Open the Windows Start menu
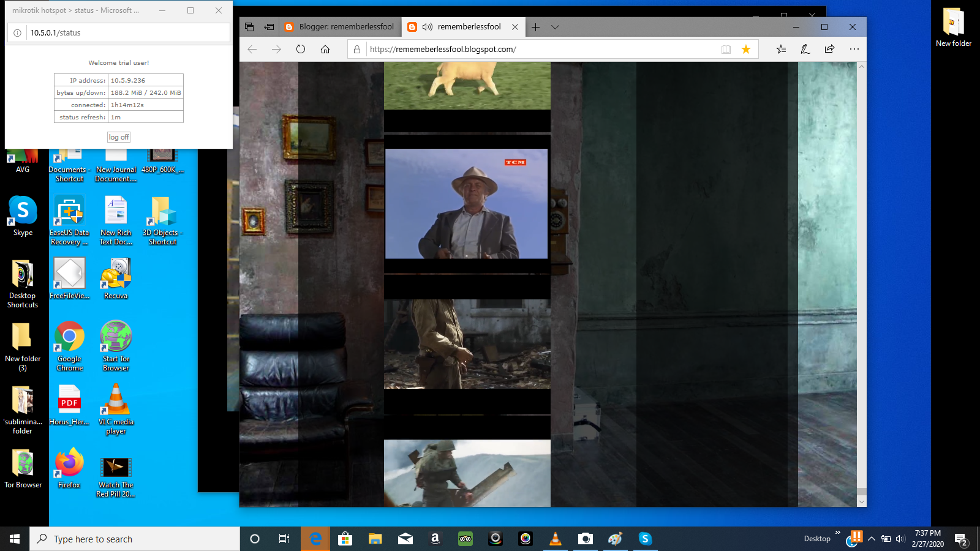Image resolution: width=980 pixels, height=551 pixels. pyautogui.click(x=15, y=539)
